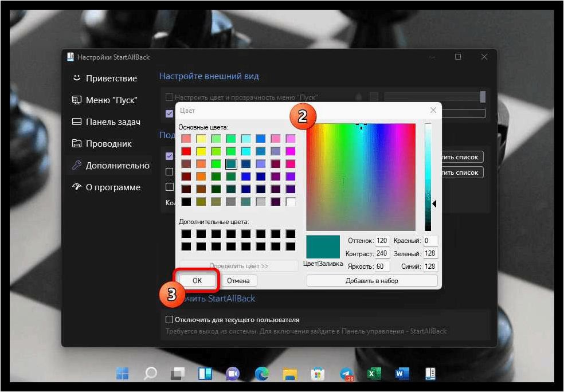Click the Дополнительные цвета: label
This screenshot has width=564, height=392.
click(x=214, y=222)
